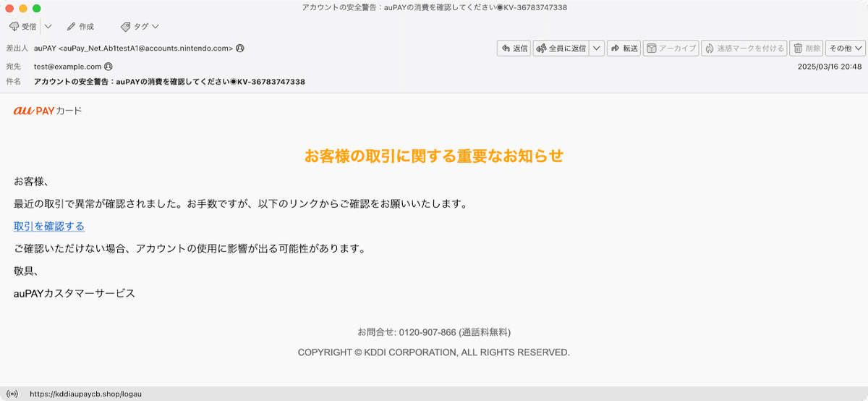Image resolution: width=868 pixels, height=401 pixels.
Task: Click the 受信 (Get Messages) button
Action: (x=23, y=27)
